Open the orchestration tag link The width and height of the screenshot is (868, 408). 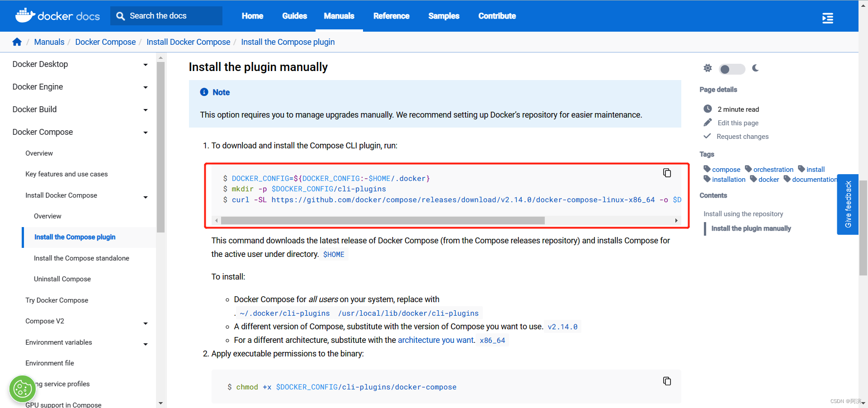pyautogui.click(x=773, y=170)
